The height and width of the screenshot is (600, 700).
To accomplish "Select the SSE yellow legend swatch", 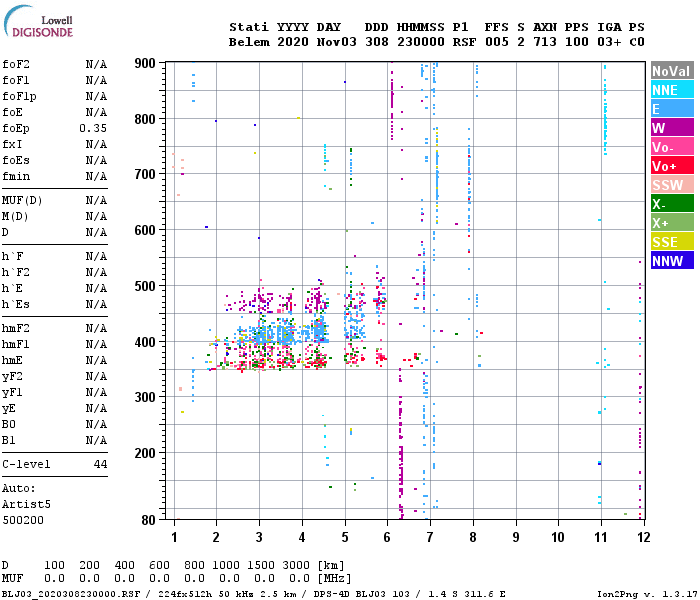I will 672,242.
